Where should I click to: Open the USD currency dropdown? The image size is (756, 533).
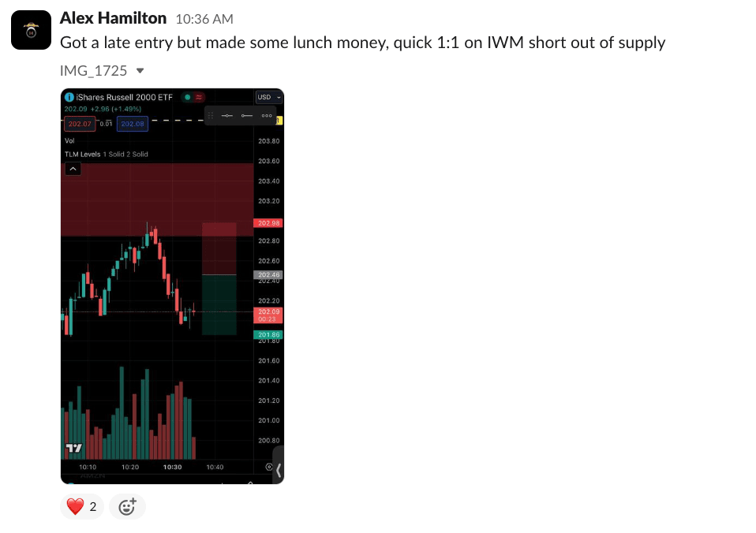click(x=268, y=98)
